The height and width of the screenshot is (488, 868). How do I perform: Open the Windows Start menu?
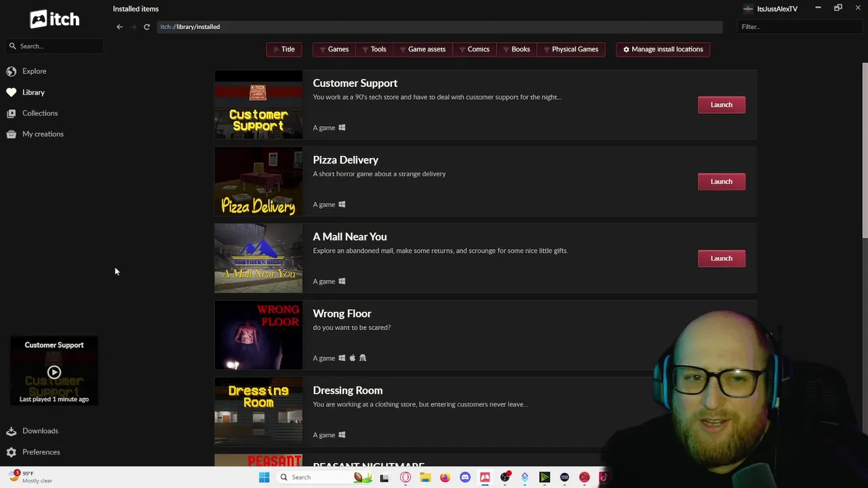[264, 477]
